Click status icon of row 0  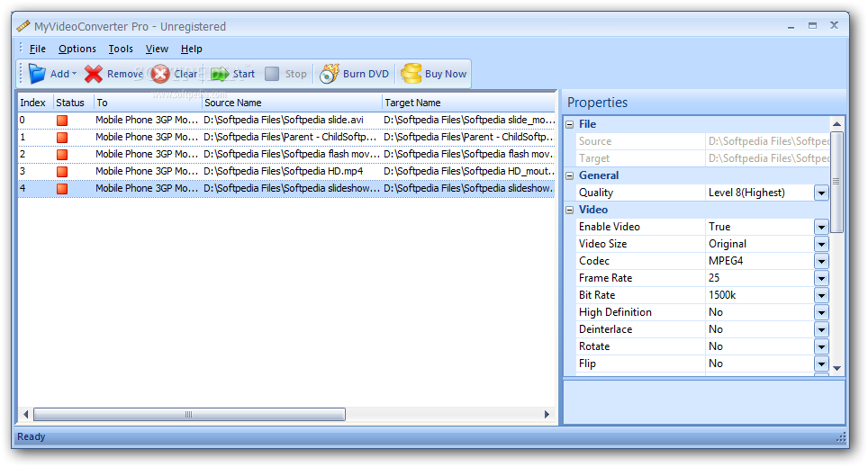(x=62, y=120)
